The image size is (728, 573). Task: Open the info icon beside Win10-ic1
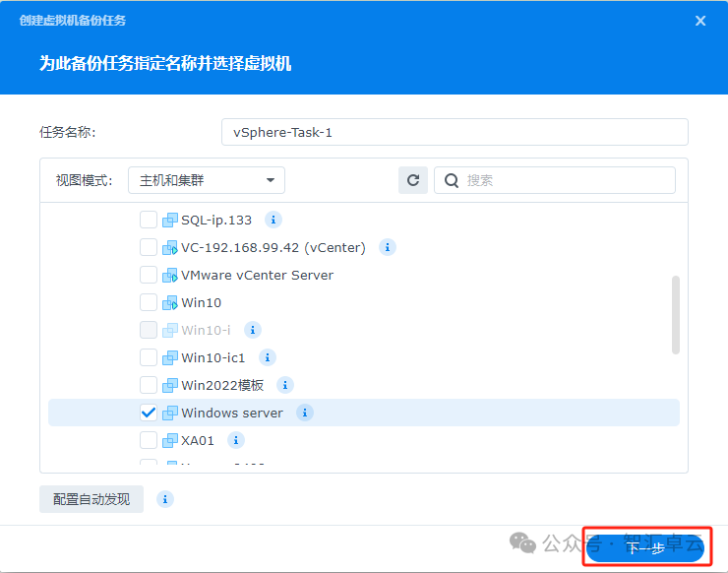(268, 357)
